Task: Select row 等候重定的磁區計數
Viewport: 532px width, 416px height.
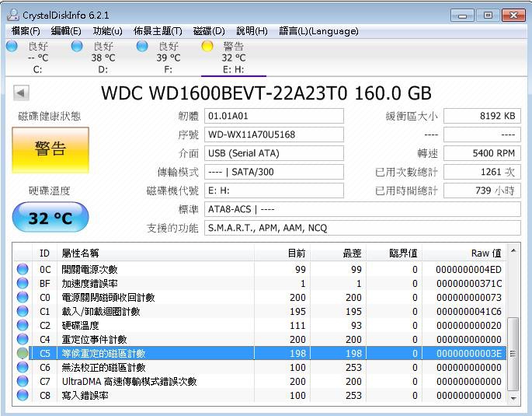Action: point(259,353)
